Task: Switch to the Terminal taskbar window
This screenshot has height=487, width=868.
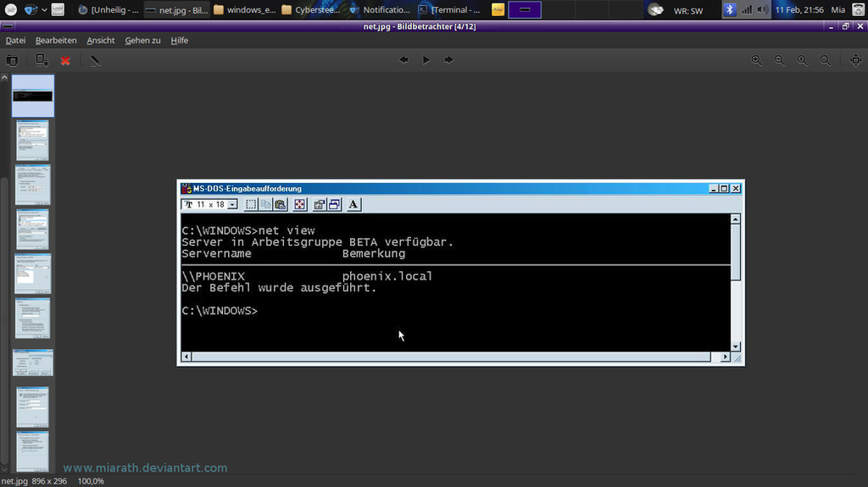Action: tap(449, 9)
